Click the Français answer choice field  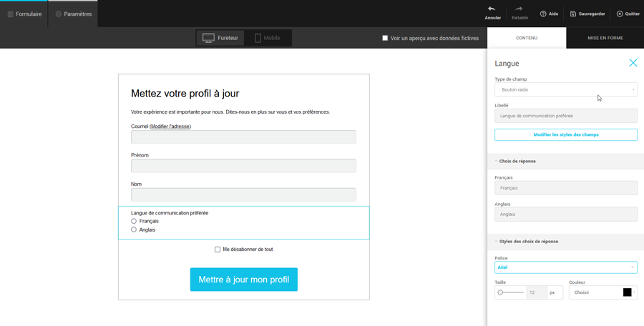click(565, 188)
